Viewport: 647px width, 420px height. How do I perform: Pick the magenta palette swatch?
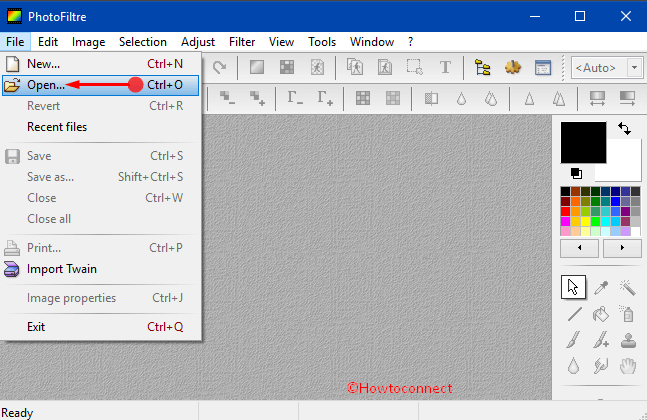565,222
